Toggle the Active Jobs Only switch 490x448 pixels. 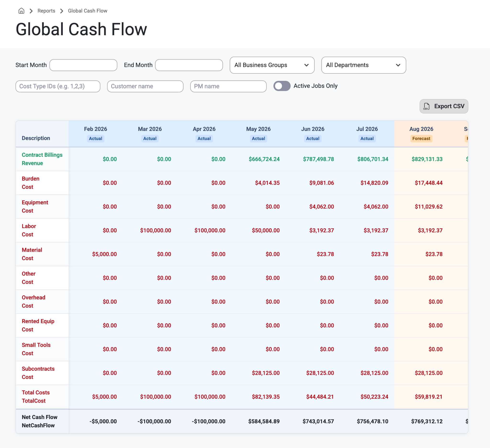282,86
